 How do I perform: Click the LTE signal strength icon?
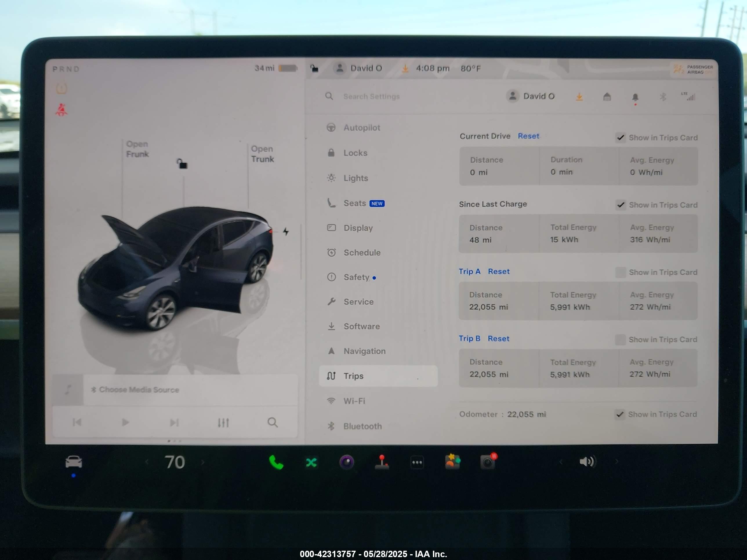(x=688, y=96)
